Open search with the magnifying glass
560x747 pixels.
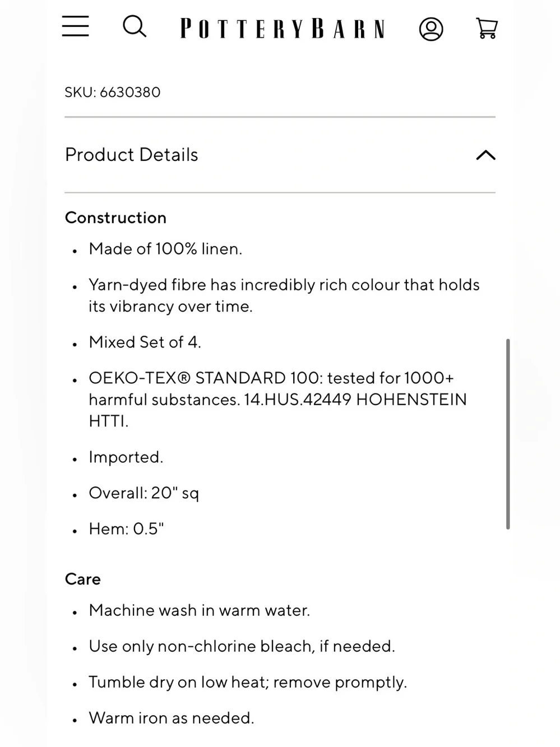click(135, 26)
